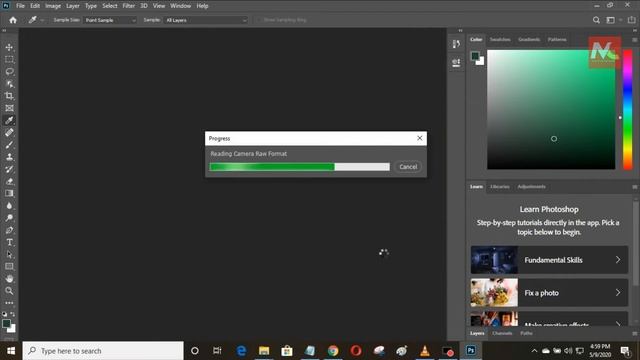Switch to the Libraries tab
640x360 pixels.
pyautogui.click(x=500, y=187)
